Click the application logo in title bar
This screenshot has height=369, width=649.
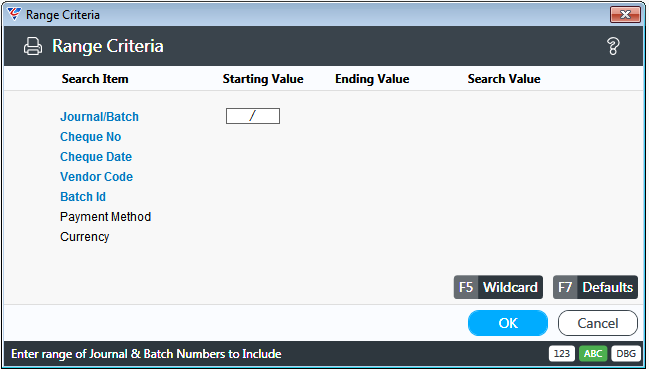point(14,14)
